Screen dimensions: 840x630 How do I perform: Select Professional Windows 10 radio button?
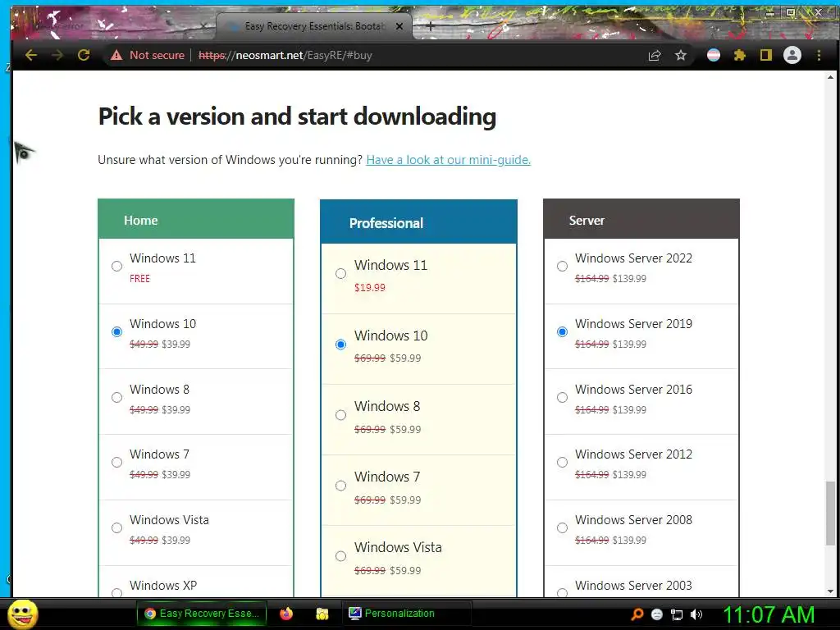pos(340,345)
